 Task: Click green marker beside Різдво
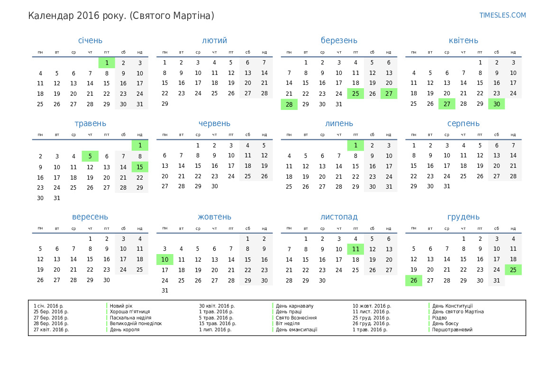pyautogui.click(x=429, y=318)
